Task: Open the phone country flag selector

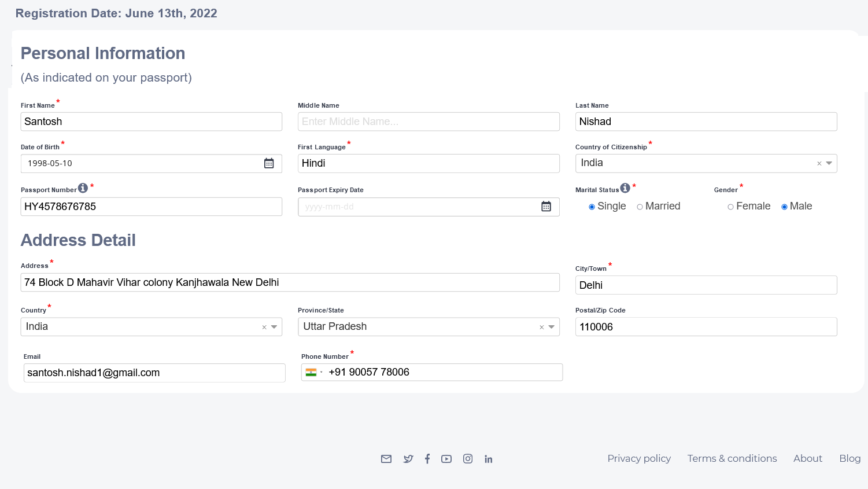Action: tap(313, 372)
